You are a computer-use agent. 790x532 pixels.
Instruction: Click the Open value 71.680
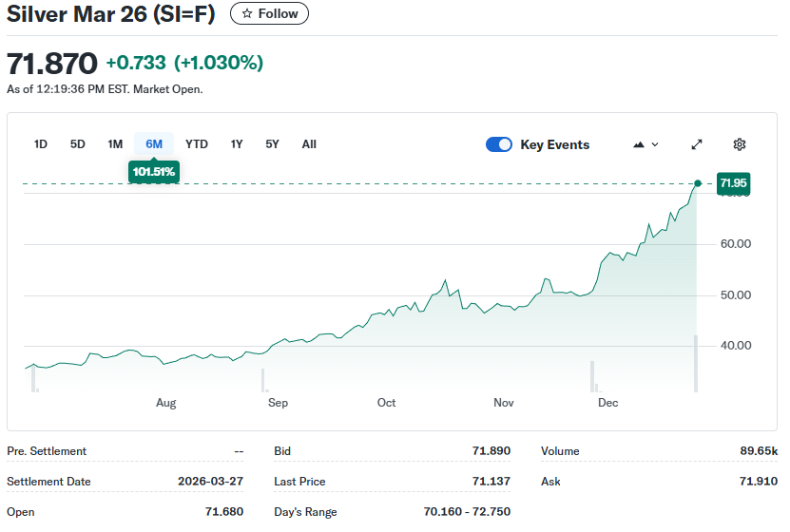[x=224, y=511]
